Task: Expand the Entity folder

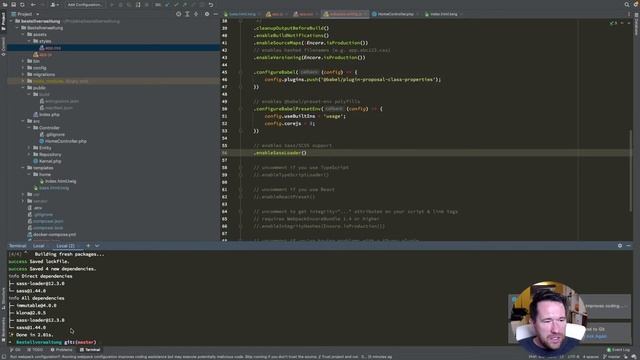Action: click(29, 148)
